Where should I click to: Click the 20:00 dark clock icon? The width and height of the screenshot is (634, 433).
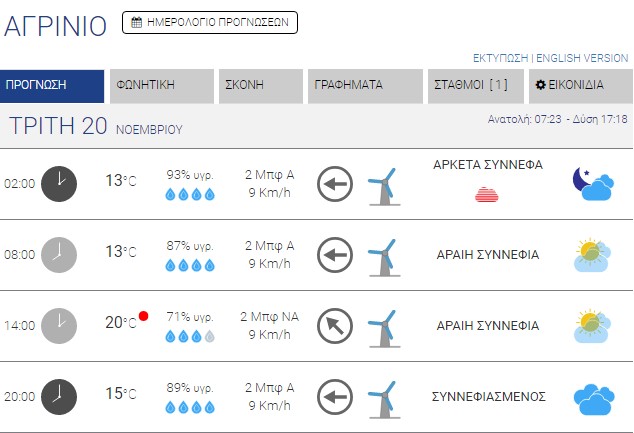tap(59, 397)
